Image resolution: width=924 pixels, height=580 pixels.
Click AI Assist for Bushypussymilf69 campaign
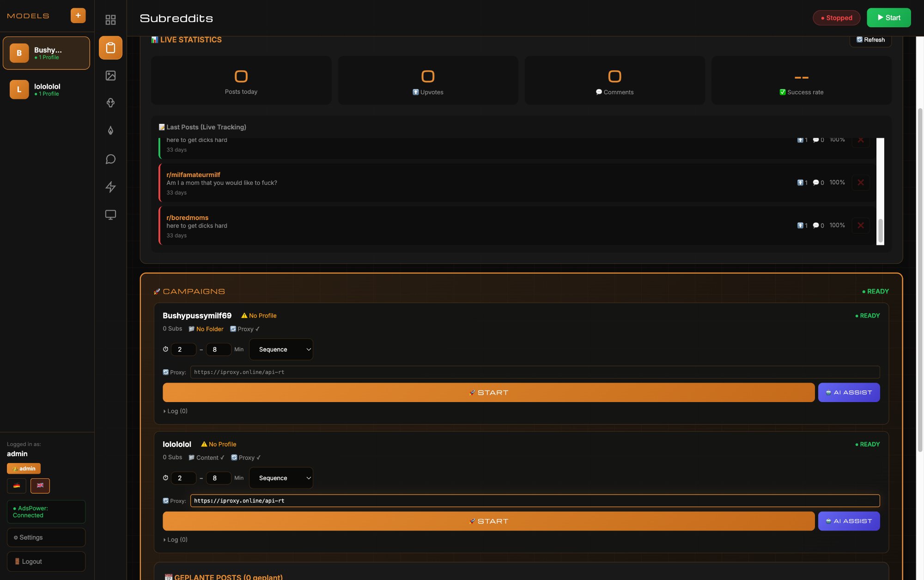point(849,392)
